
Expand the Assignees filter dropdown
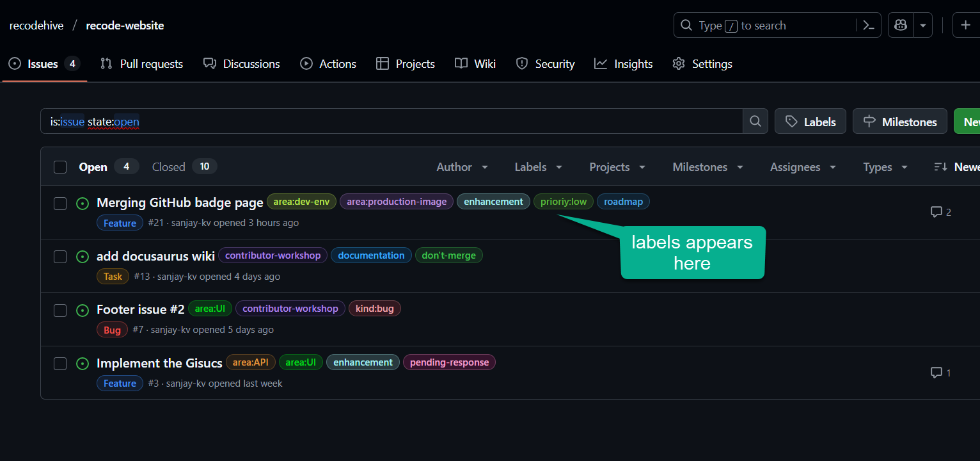pyautogui.click(x=803, y=167)
